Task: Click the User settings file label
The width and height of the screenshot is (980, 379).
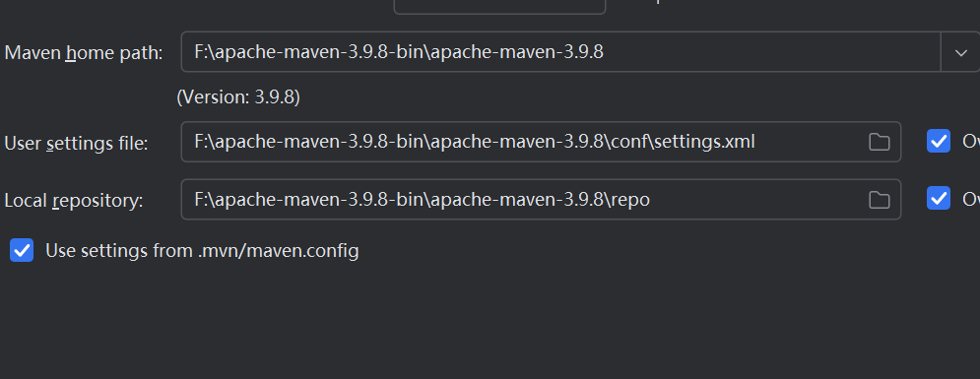Action: (76, 144)
